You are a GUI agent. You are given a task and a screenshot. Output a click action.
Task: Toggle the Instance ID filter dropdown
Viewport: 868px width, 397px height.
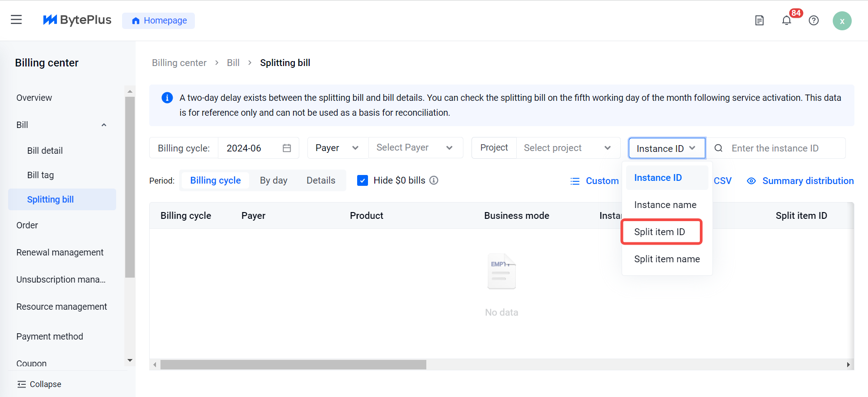[667, 148]
